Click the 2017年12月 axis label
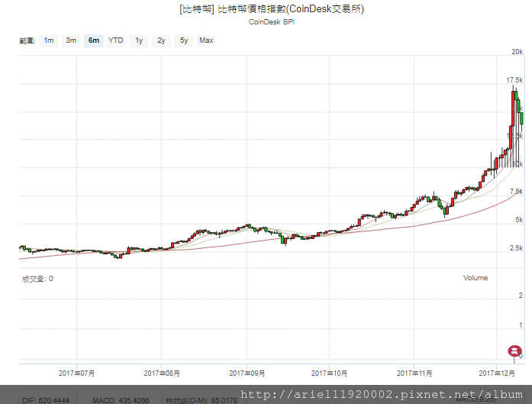 click(x=497, y=373)
